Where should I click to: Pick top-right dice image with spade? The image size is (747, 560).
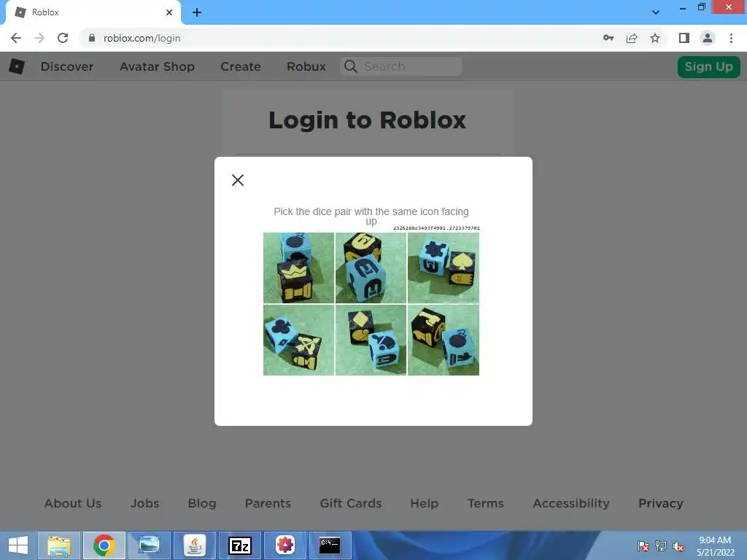point(443,268)
